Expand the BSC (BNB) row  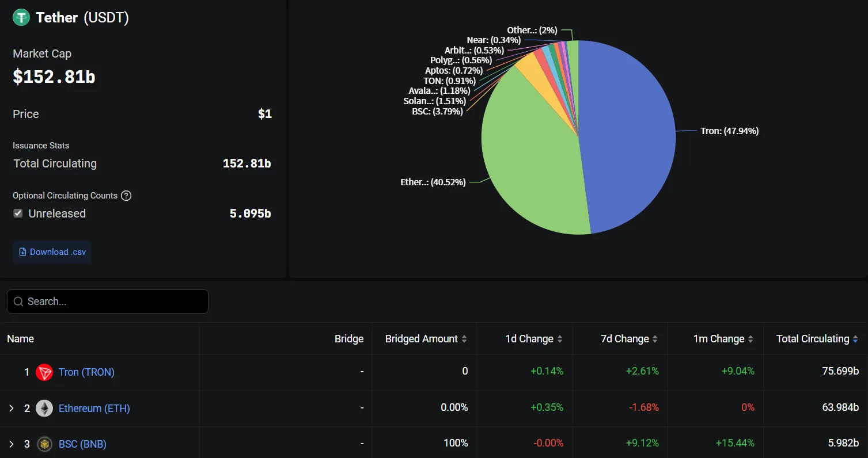[11, 444]
